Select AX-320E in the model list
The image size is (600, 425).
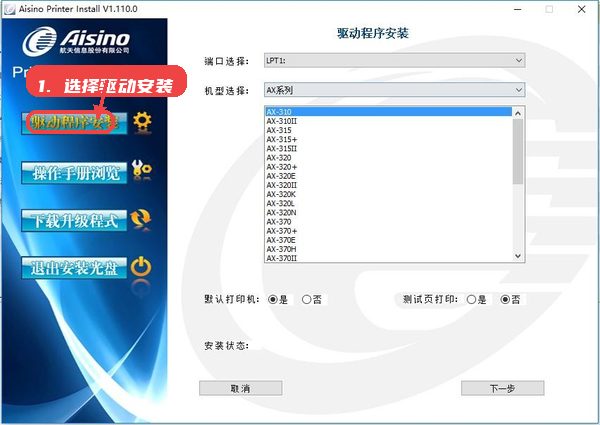point(388,176)
